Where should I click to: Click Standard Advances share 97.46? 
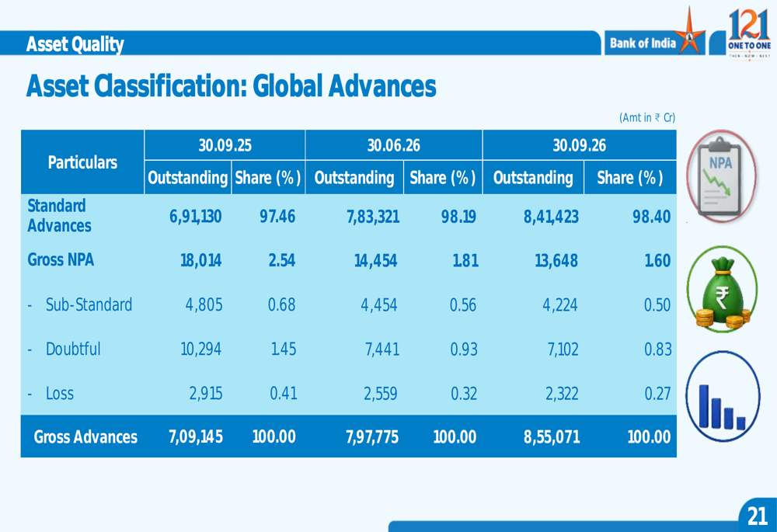(x=277, y=217)
